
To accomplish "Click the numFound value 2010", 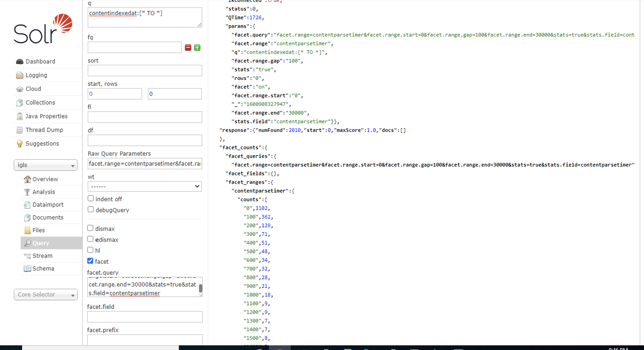I will [x=294, y=130].
